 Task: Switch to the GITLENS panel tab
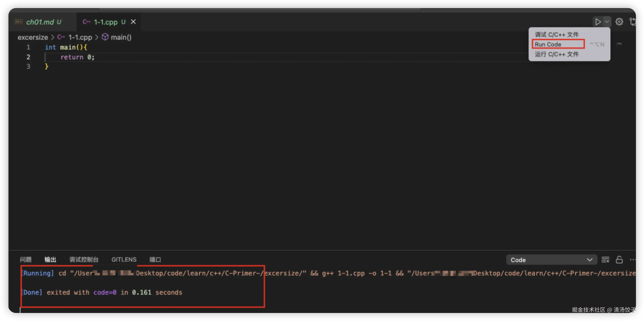click(x=124, y=260)
